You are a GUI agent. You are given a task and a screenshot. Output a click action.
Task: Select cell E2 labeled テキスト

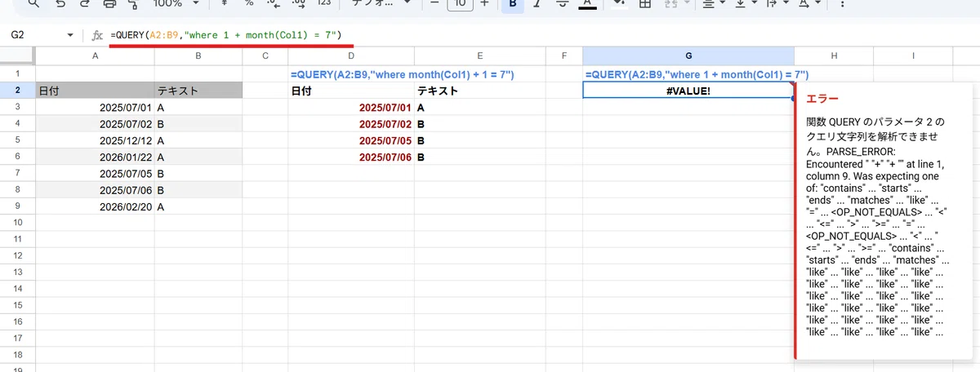pos(479,91)
